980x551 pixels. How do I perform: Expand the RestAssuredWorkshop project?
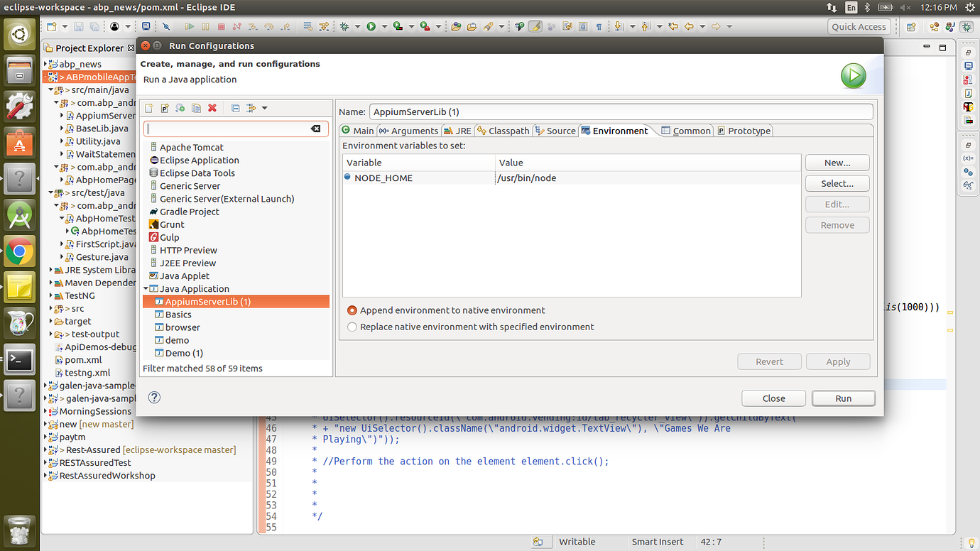pyautogui.click(x=45, y=476)
